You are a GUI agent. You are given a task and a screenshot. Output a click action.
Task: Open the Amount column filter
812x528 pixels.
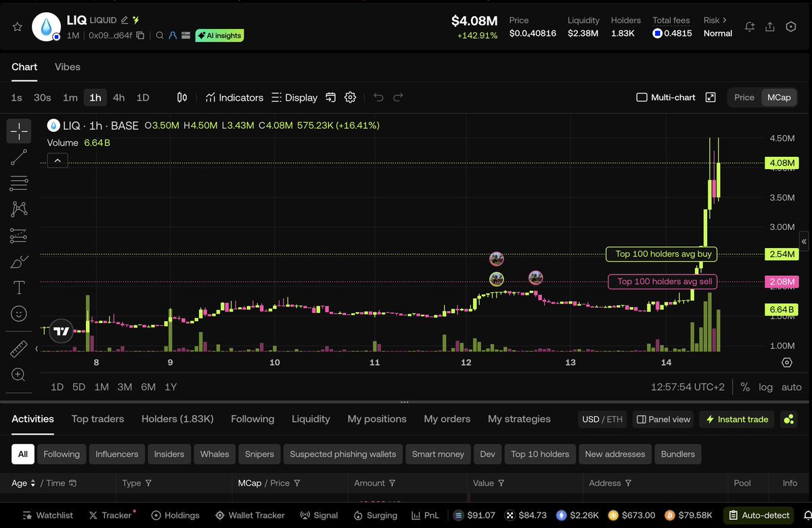pyautogui.click(x=392, y=483)
